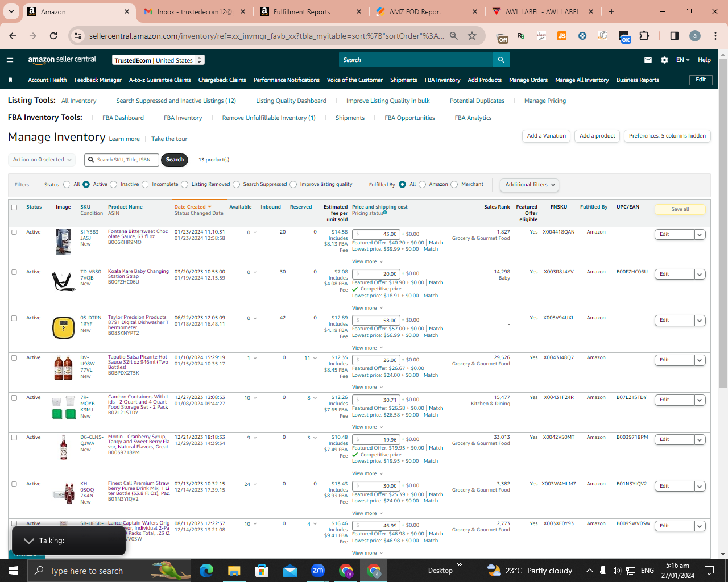Click the price field showing 43.00
Image resolution: width=728 pixels, height=582 pixels.
coord(376,234)
